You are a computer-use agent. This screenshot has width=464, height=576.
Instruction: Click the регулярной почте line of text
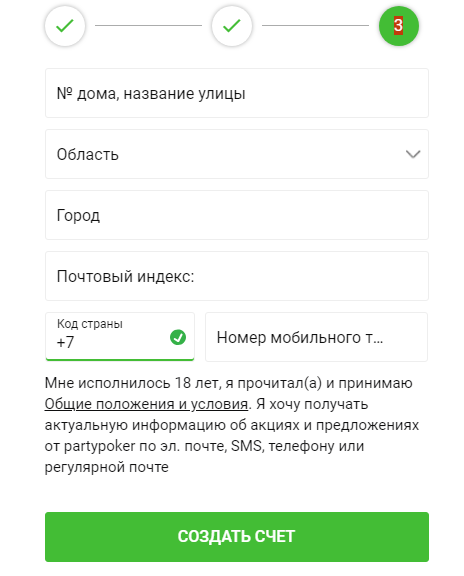[x=107, y=467]
